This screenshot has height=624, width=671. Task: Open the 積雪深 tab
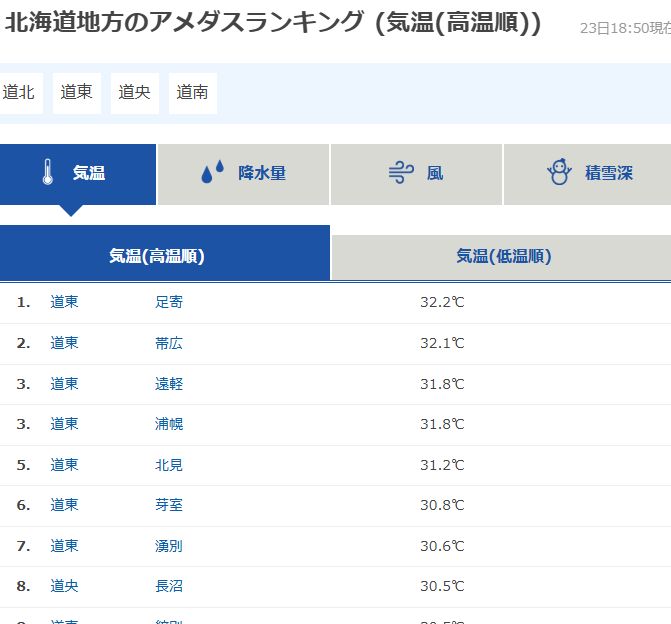[588, 174]
